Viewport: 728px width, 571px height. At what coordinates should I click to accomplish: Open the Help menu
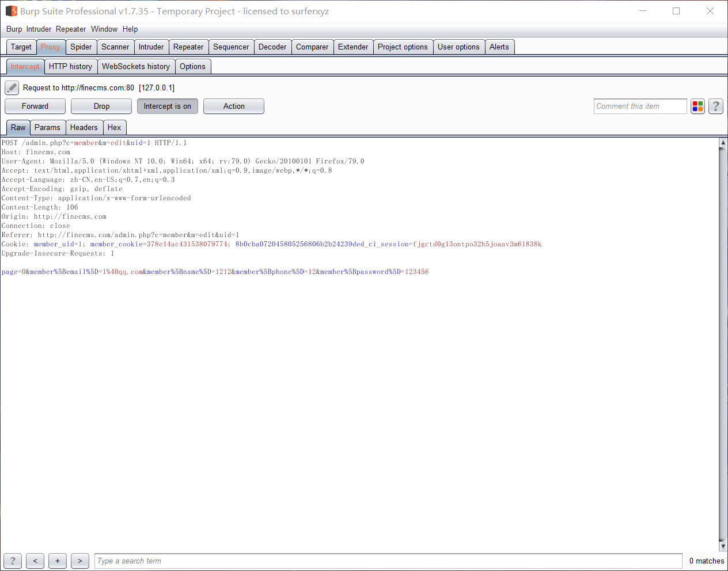tap(130, 29)
